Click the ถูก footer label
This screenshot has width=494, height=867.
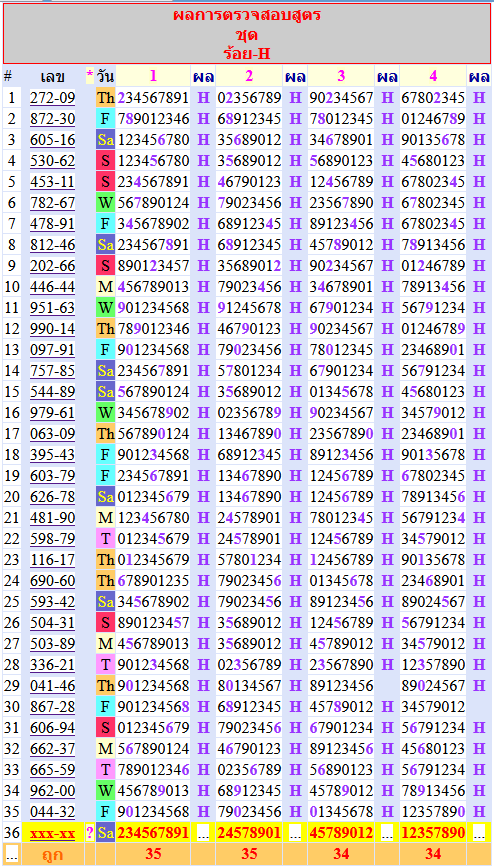click(53, 854)
